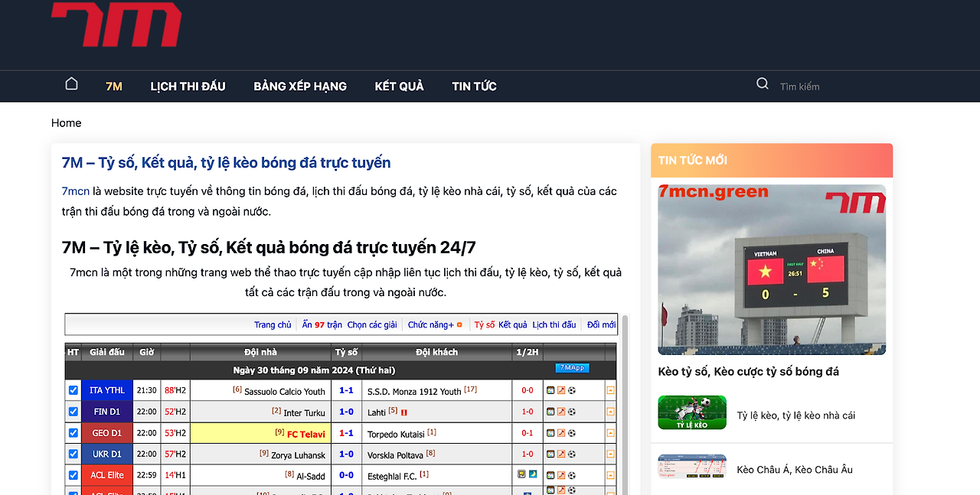Screen dimensions: 980x495
Task: Click Ẩn 97 trận hidden matches link
Action: 322,324
